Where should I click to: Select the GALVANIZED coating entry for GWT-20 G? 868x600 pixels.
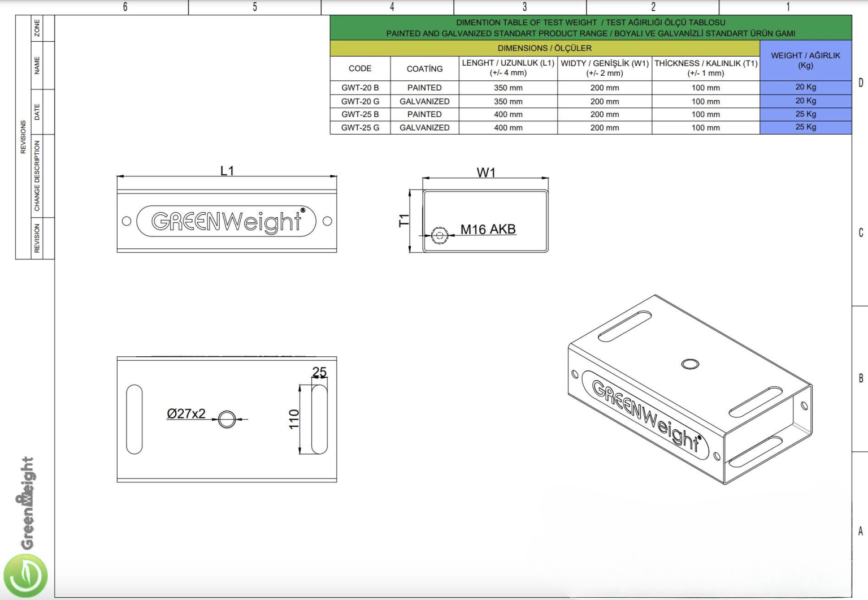(x=424, y=101)
